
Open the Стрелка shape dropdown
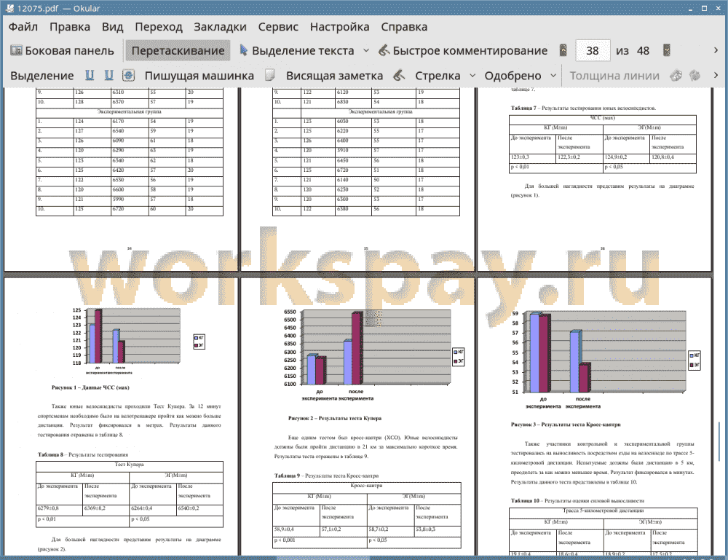tap(472, 76)
